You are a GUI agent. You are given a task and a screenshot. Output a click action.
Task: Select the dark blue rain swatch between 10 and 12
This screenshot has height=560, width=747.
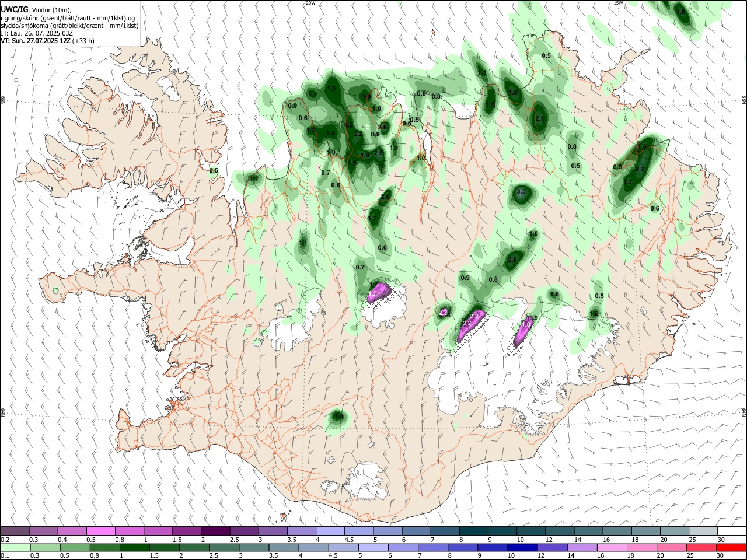tap(522, 547)
